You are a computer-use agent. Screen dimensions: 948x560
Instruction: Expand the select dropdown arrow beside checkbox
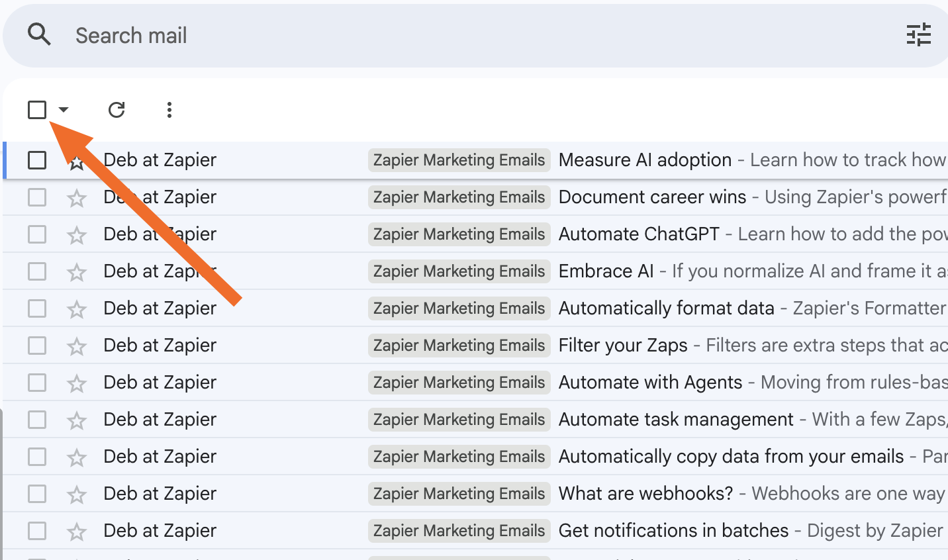[x=64, y=110]
